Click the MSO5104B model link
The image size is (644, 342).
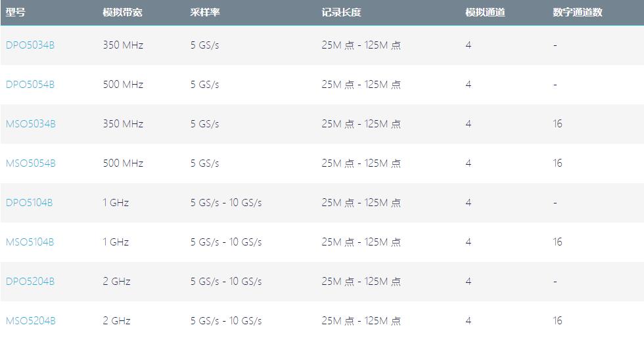click(x=30, y=242)
